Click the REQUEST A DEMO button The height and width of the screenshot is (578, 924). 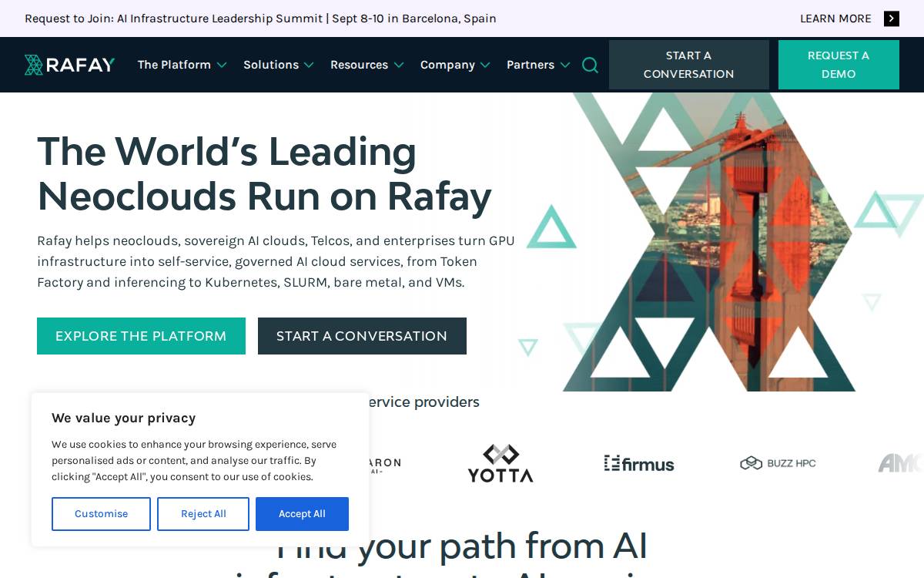coord(839,65)
